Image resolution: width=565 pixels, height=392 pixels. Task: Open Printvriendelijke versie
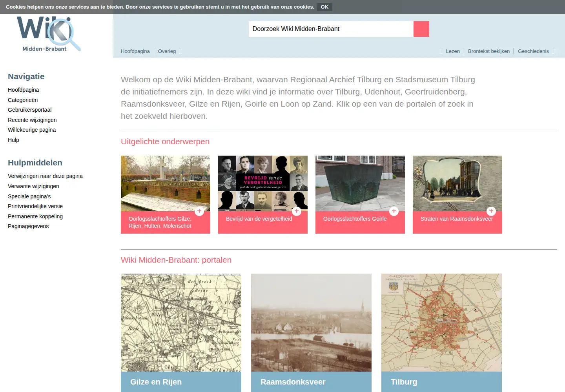pyautogui.click(x=35, y=206)
